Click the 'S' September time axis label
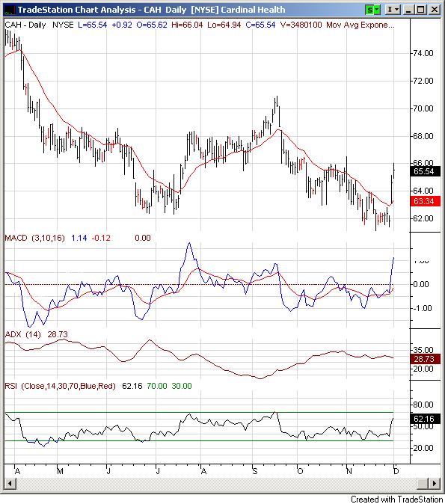 click(x=255, y=472)
